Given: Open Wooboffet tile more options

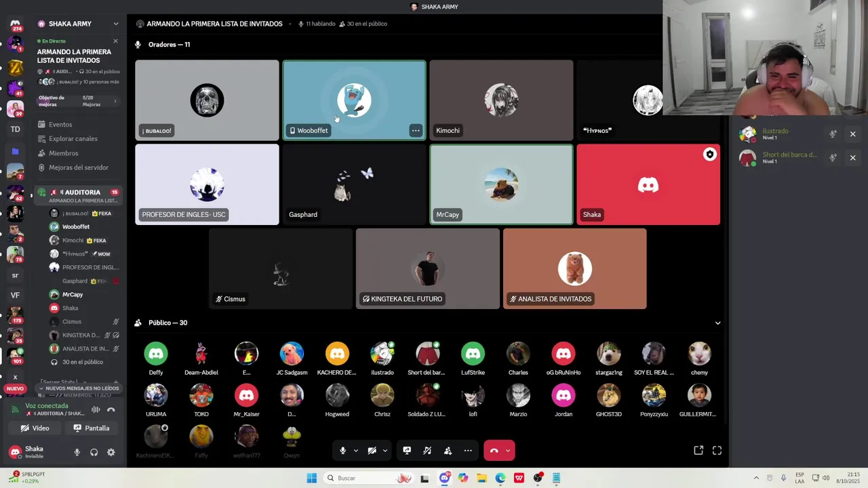Looking at the screenshot, I should 416,131.
